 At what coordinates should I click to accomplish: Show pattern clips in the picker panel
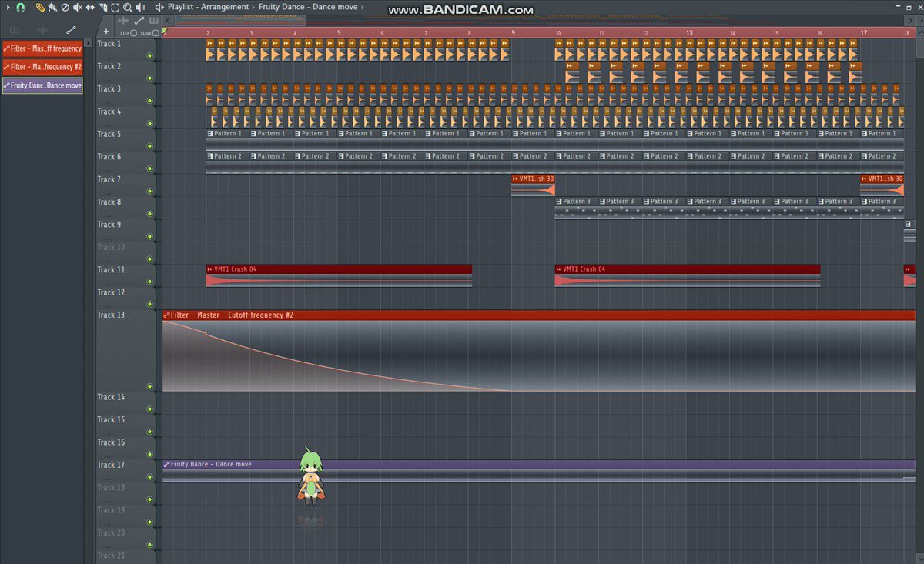click(x=14, y=30)
